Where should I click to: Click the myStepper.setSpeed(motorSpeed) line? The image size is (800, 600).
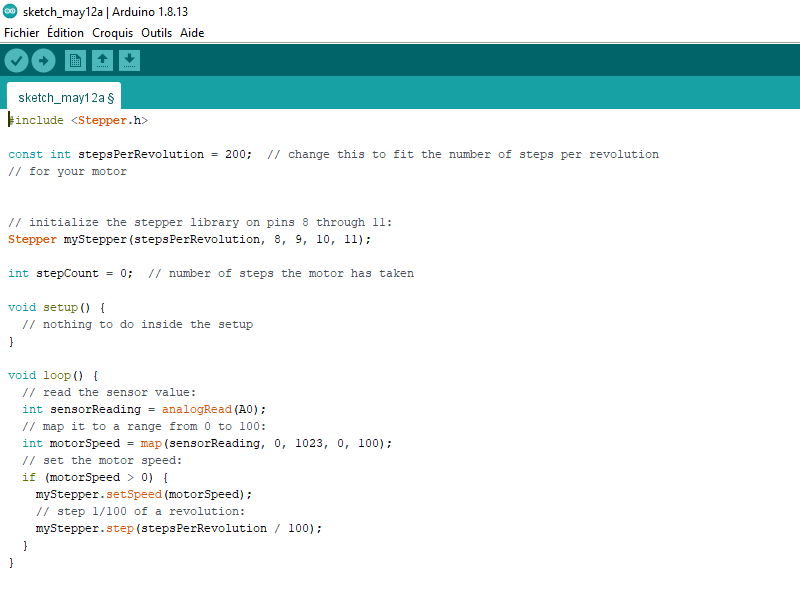144,494
